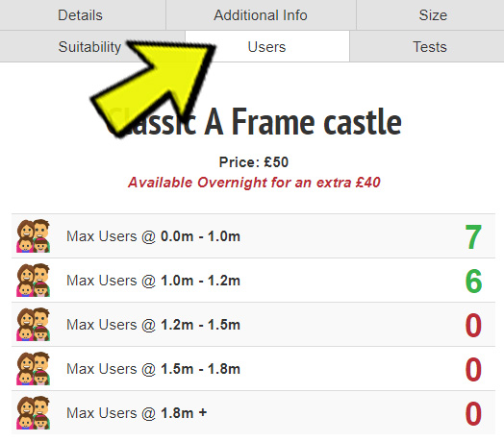
Task: Click the Available Overnight for extra £40 notice
Action: pos(254,183)
